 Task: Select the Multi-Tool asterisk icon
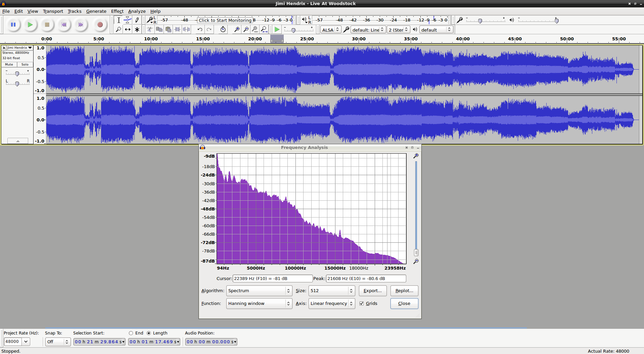[x=137, y=30]
